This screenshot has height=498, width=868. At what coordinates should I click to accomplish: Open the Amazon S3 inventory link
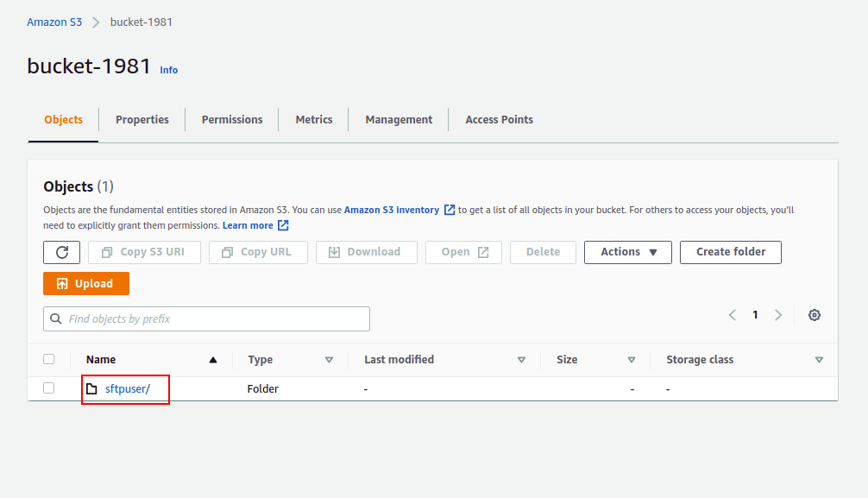tap(392, 210)
